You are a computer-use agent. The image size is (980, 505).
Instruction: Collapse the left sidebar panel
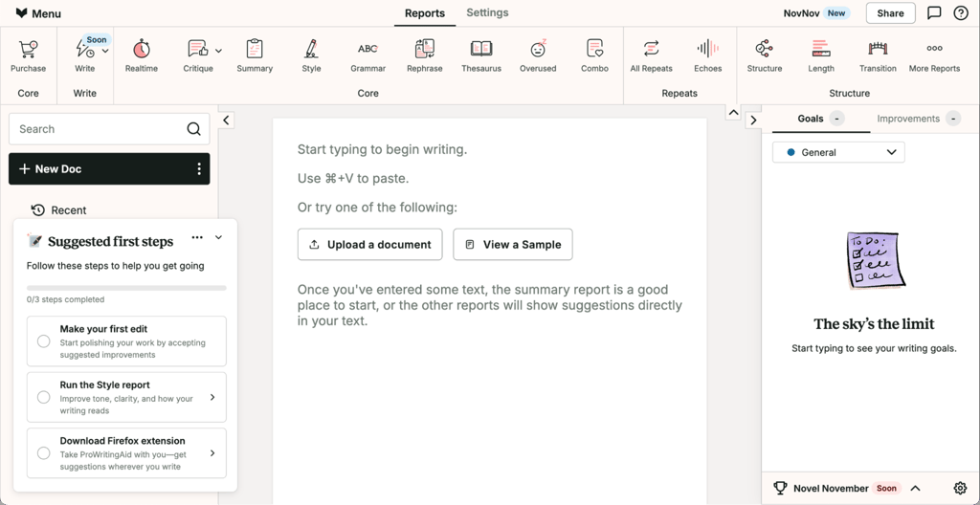coord(226,120)
